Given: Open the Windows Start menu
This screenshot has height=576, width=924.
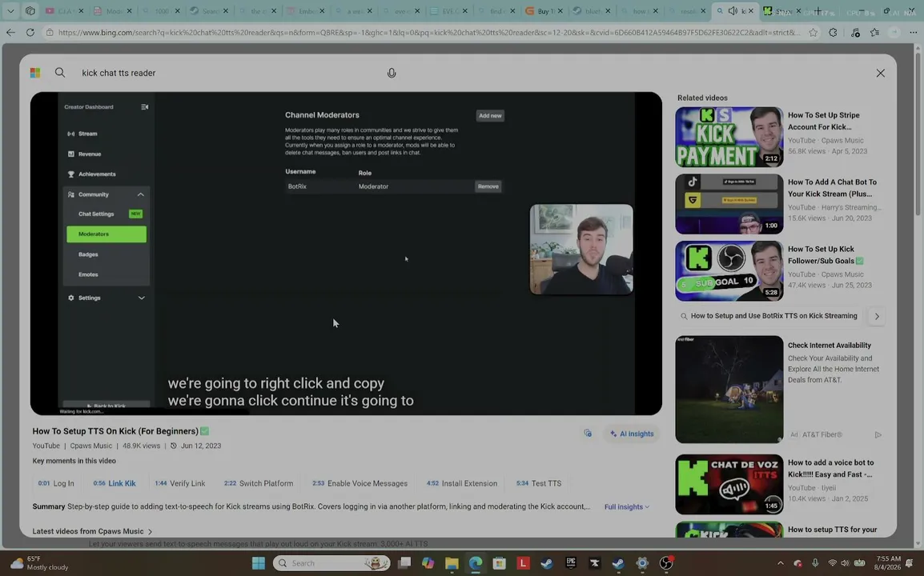Looking at the screenshot, I should tap(258, 563).
